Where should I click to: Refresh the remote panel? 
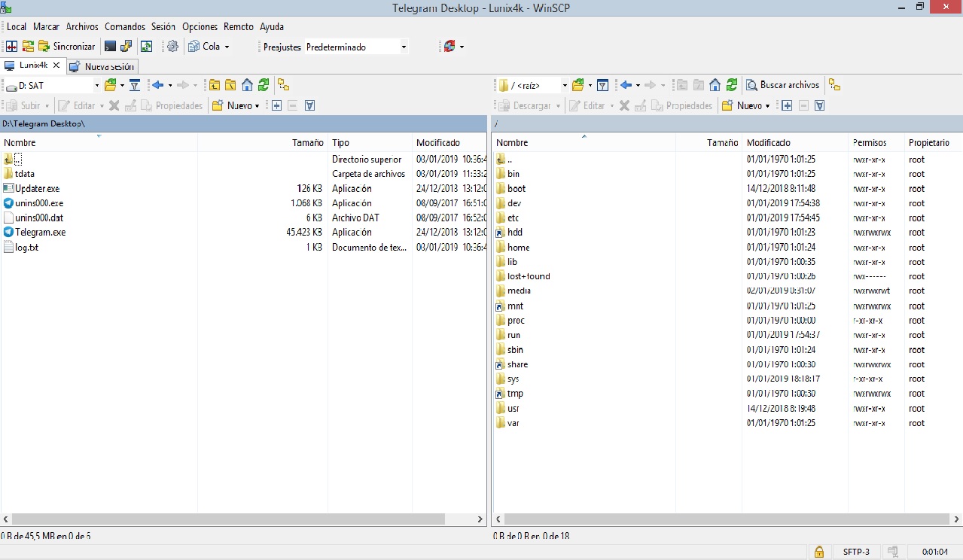coord(731,86)
